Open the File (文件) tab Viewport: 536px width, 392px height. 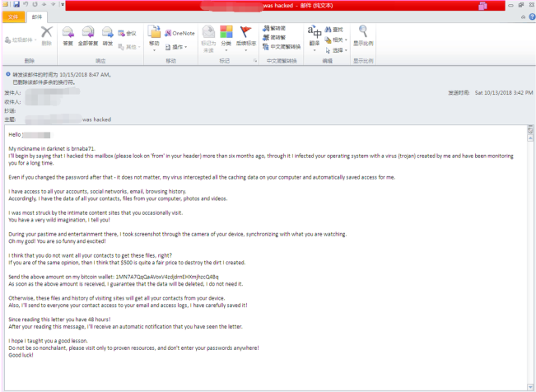pos(12,16)
